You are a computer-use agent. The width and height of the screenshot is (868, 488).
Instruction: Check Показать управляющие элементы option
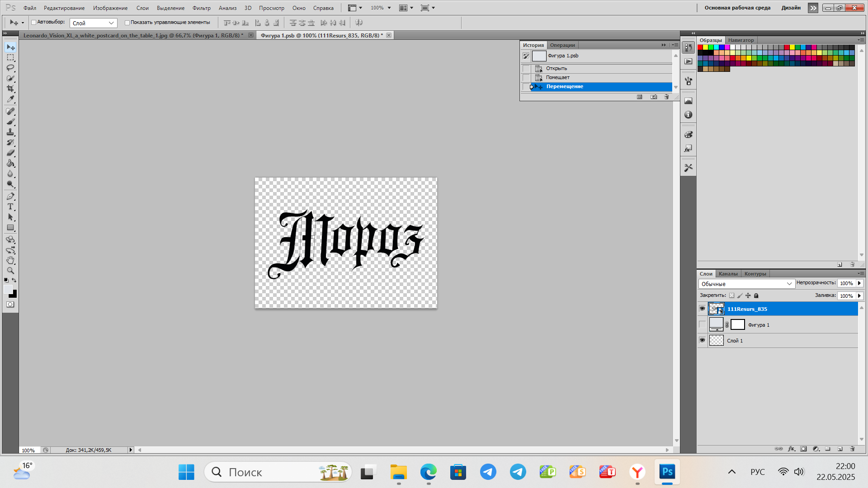coord(127,22)
